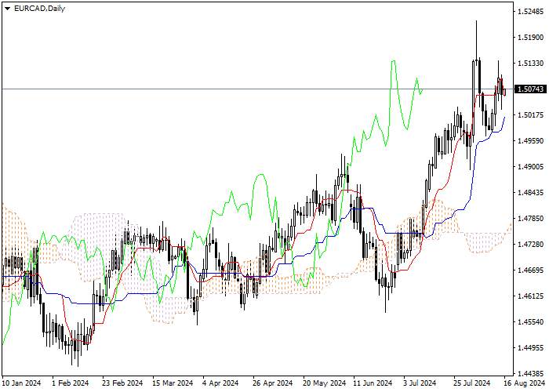Click the 1 Feb 2024 date label
Viewport: 549px width, 392px height.
(x=70, y=383)
